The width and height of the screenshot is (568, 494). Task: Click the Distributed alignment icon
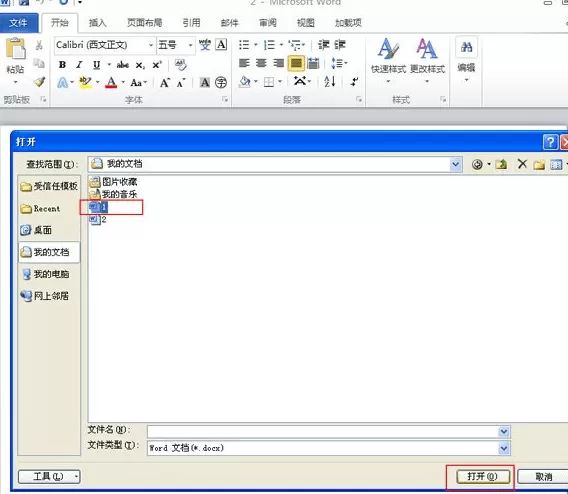click(x=313, y=63)
